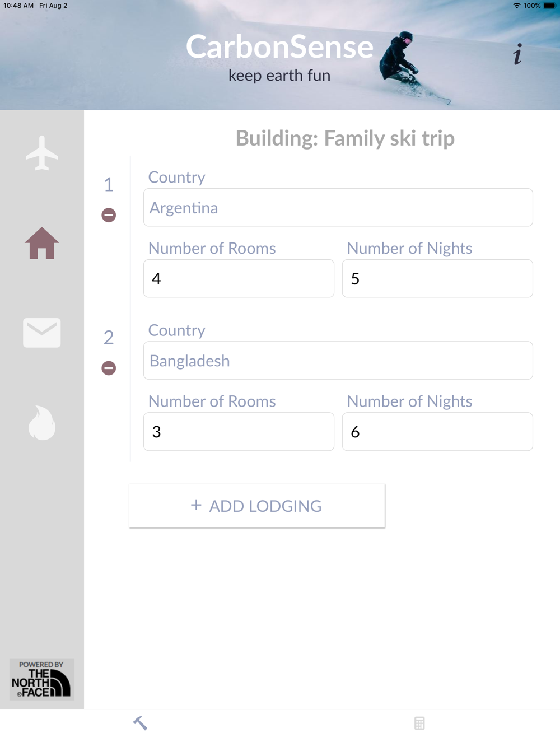Screen dimensions: 560x747
Task: Edit number of nights for Bangladesh lodging
Action: click(437, 432)
